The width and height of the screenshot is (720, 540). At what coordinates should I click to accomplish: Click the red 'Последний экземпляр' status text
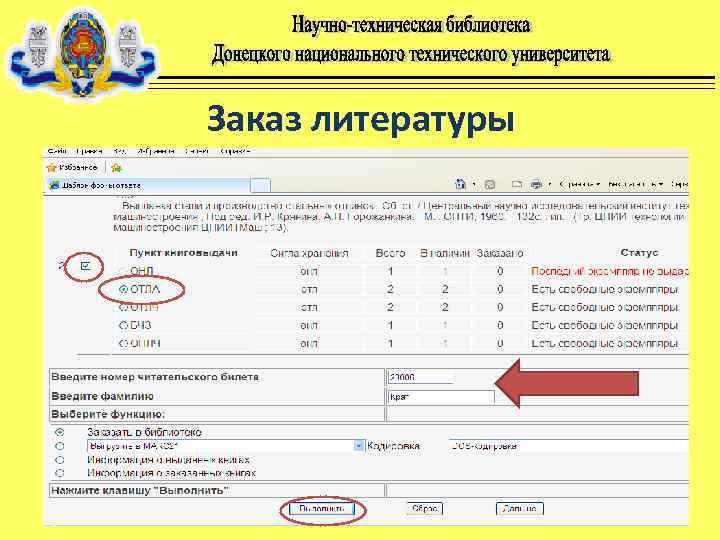610,271
